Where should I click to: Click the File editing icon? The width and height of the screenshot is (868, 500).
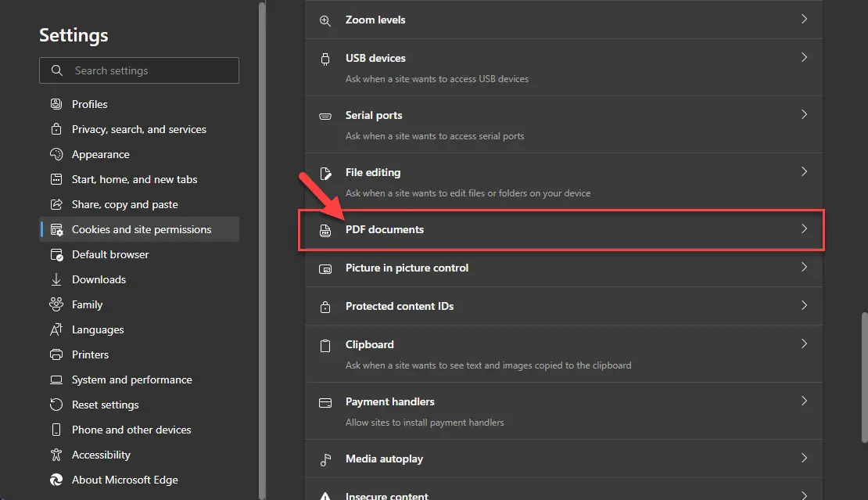(325, 172)
